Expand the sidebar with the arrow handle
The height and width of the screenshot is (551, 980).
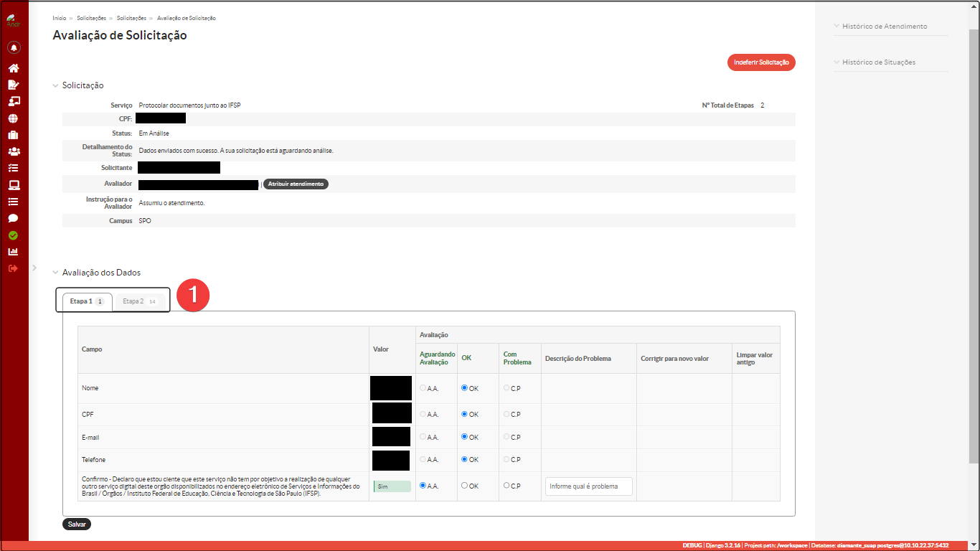(x=34, y=268)
